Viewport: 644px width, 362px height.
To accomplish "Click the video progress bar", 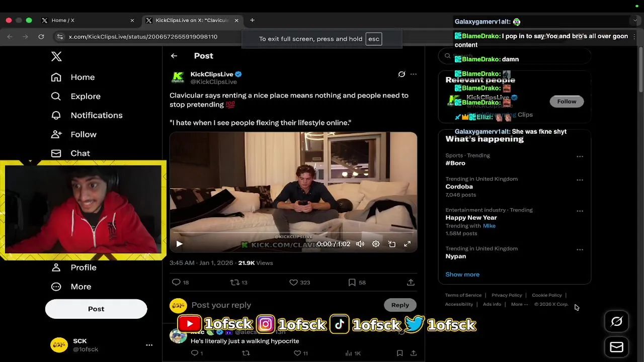I will pyautogui.click(x=293, y=233).
